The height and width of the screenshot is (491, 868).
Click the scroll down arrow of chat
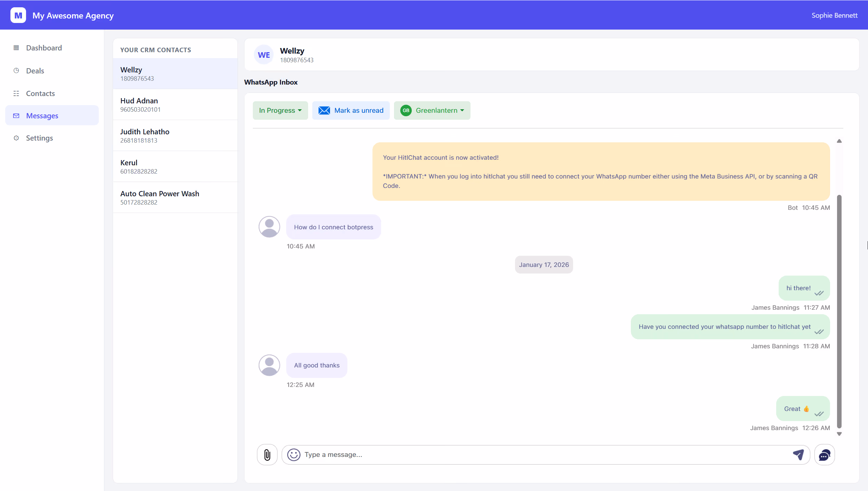[x=839, y=434]
